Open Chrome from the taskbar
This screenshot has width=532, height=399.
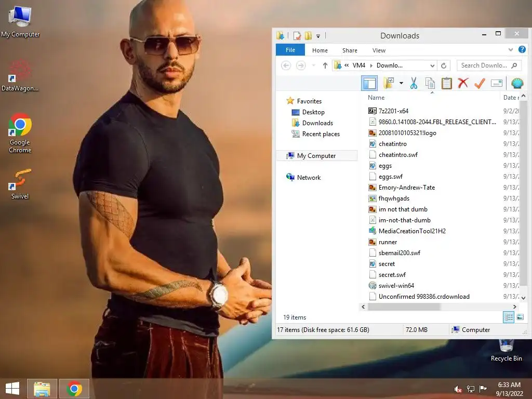pyautogui.click(x=74, y=389)
